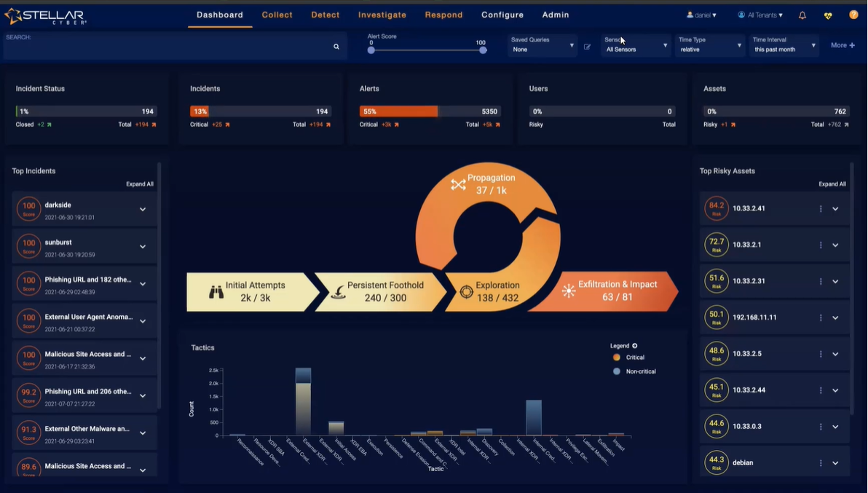Open the help question mark icon
This screenshot has width=868, height=493.
click(853, 15)
